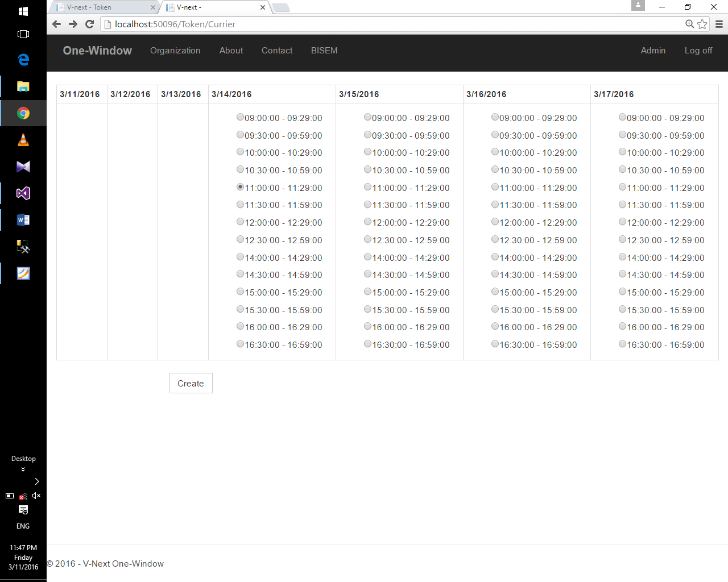Image resolution: width=728 pixels, height=582 pixels.
Task: Go to One-Window home brand link
Action: (x=97, y=51)
